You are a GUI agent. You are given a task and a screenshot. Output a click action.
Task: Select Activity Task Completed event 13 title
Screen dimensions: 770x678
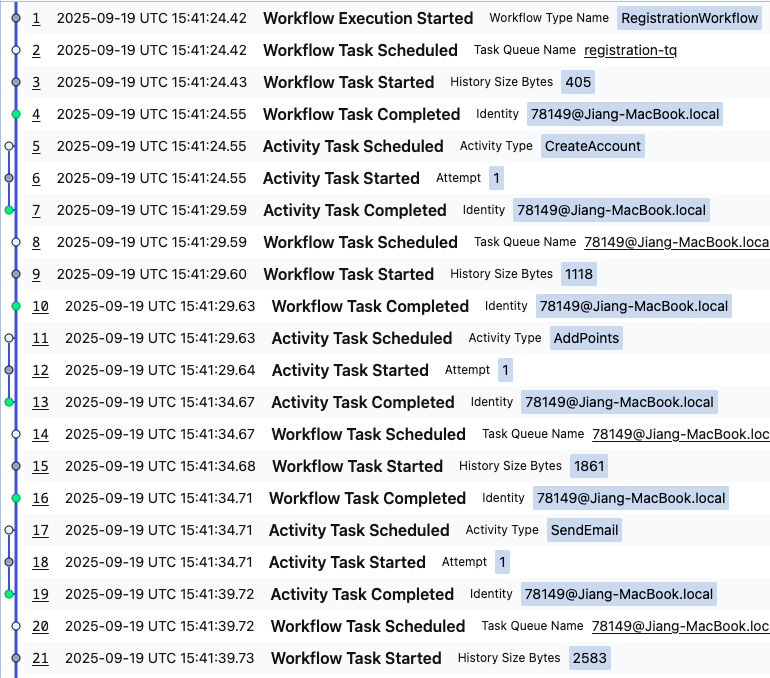tap(363, 403)
